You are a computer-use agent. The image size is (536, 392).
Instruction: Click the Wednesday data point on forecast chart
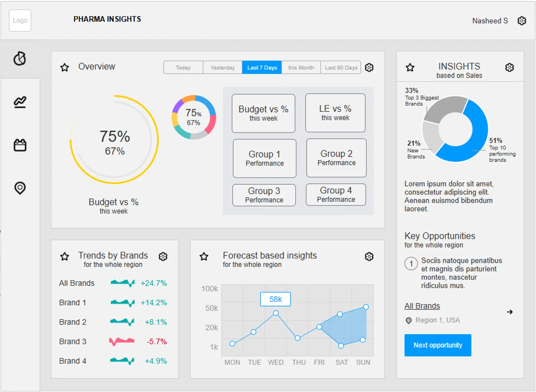point(276,313)
